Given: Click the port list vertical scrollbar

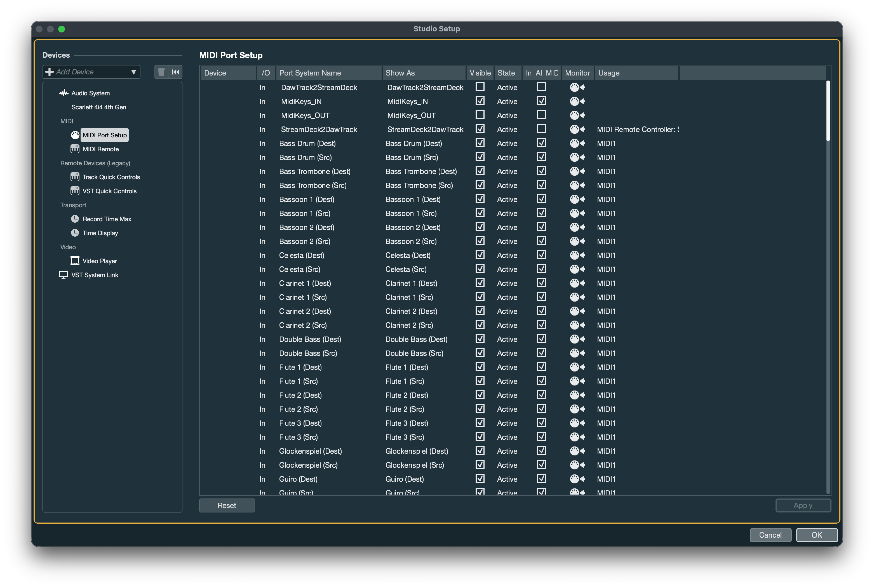Looking at the screenshot, I should [828, 111].
